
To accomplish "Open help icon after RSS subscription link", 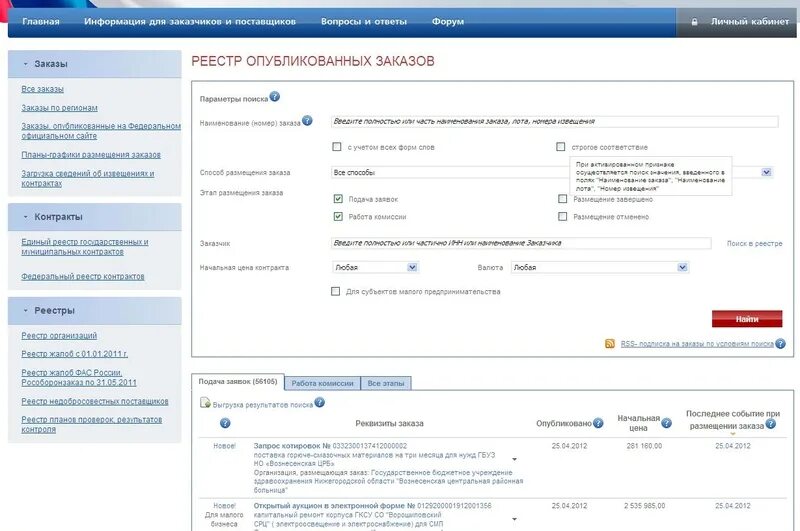I will (x=780, y=344).
